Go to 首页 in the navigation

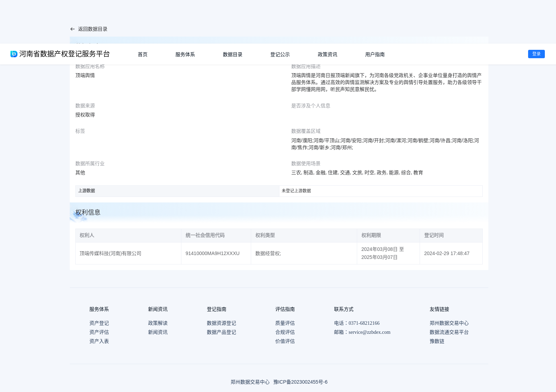pos(143,54)
